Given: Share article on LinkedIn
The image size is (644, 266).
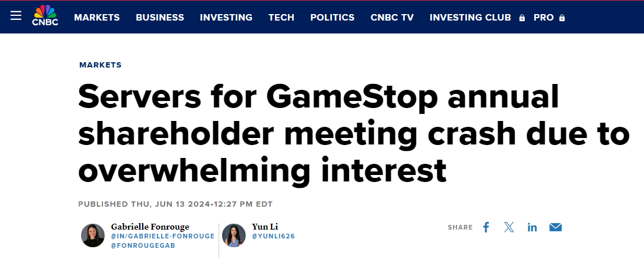Looking at the screenshot, I should coord(532,227).
